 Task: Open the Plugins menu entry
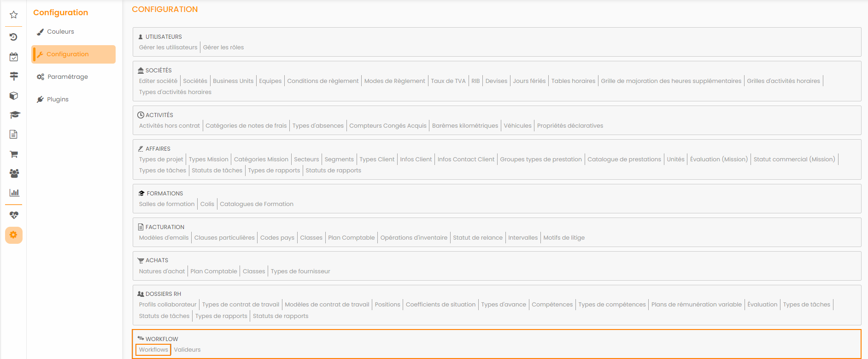tap(58, 100)
